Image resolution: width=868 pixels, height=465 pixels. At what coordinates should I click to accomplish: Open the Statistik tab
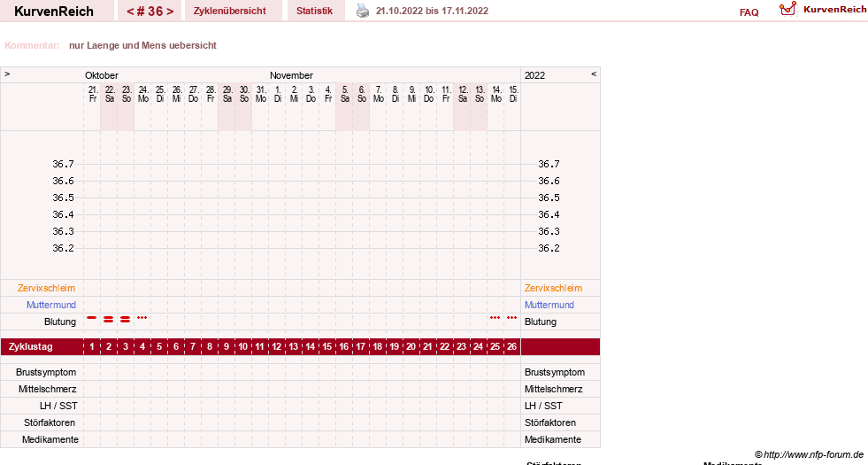coord(314,12)
